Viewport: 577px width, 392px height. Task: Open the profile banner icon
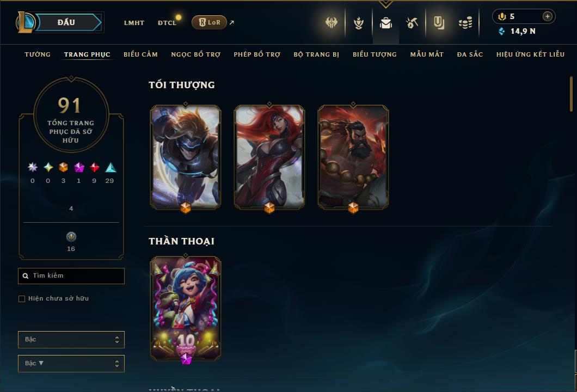pyautogui.click(x=439, y=23)
